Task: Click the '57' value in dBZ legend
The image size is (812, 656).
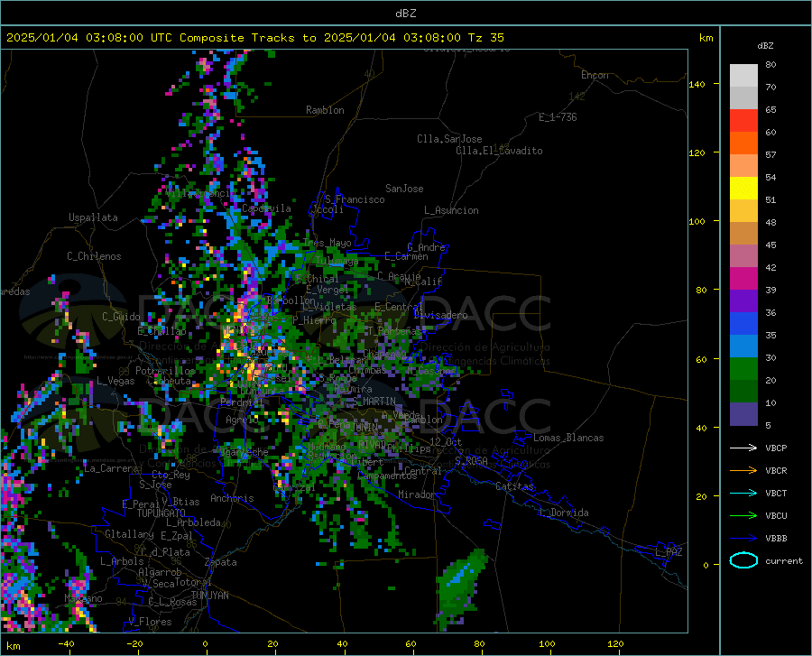Action: click(770, 155)
